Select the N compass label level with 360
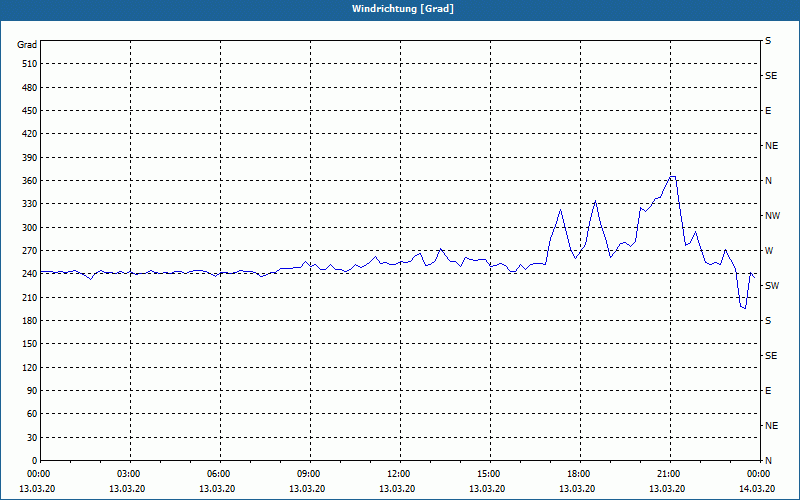This screenshot has height=500, width=800. point(768,181)
